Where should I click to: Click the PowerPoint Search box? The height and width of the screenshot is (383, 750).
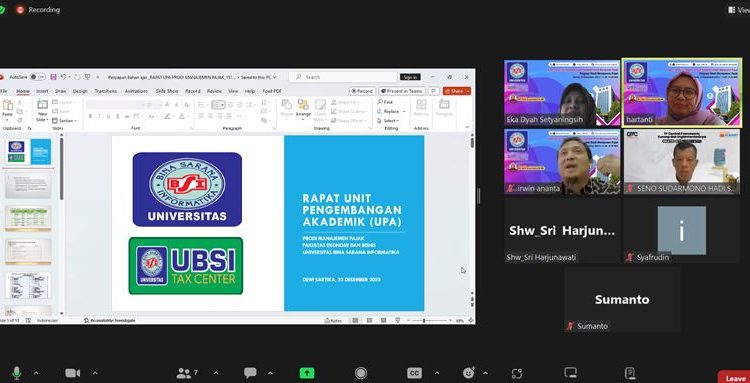tap(343, 77)
